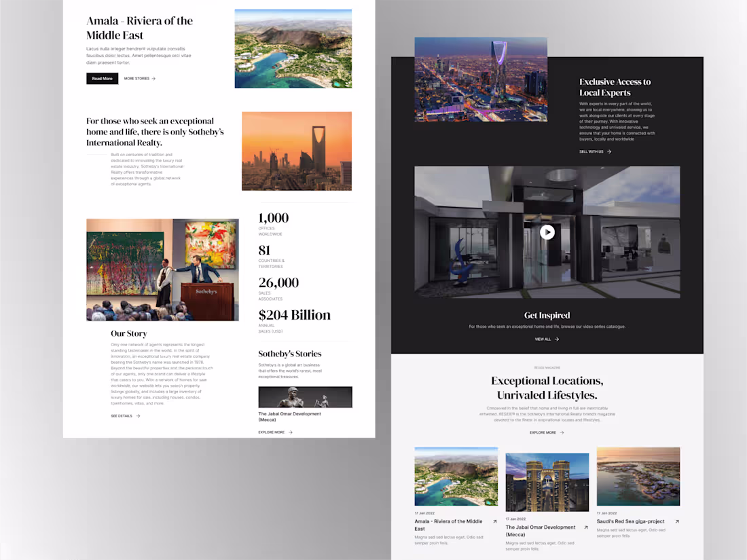Open the Amala article card image
Image resolution: width=747 pixels, height=560 pixels.
[x=456, y=477]
